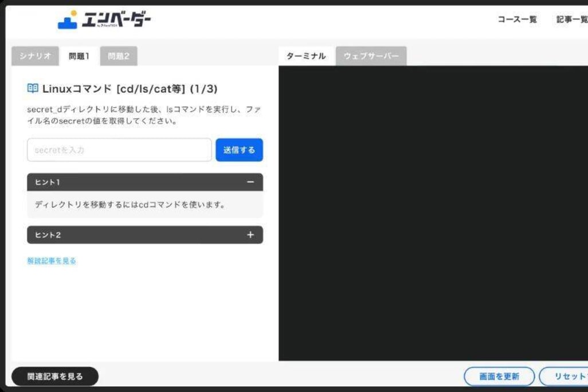Open the コース一覧 menu item

[517, 19]
